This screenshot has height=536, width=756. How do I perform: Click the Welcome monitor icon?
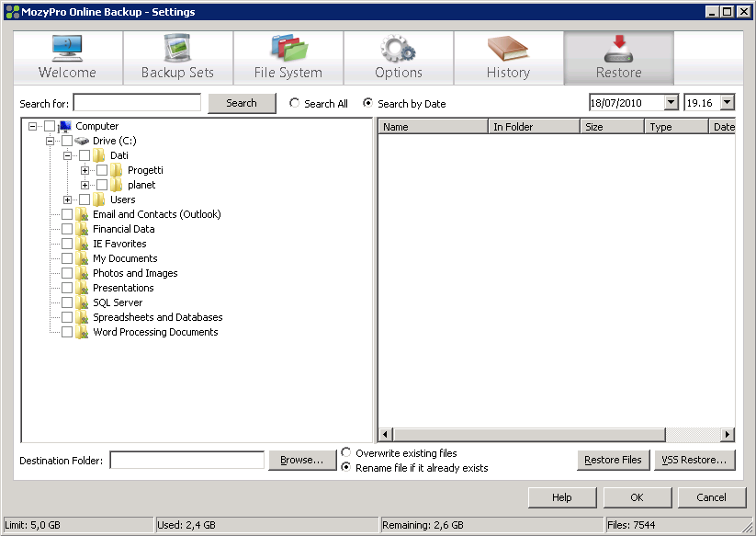[67, 48]
